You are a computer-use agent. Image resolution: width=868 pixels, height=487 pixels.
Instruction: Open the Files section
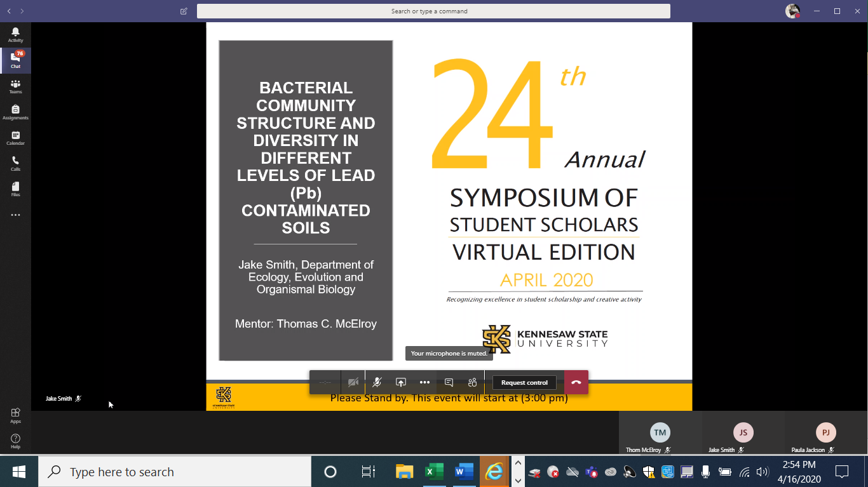tap(15, 189)
